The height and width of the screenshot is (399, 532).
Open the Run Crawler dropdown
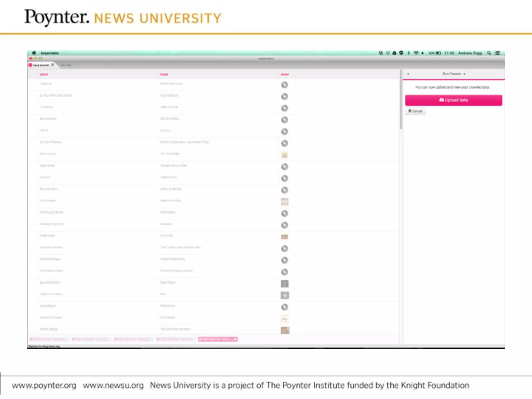[454, 74]
